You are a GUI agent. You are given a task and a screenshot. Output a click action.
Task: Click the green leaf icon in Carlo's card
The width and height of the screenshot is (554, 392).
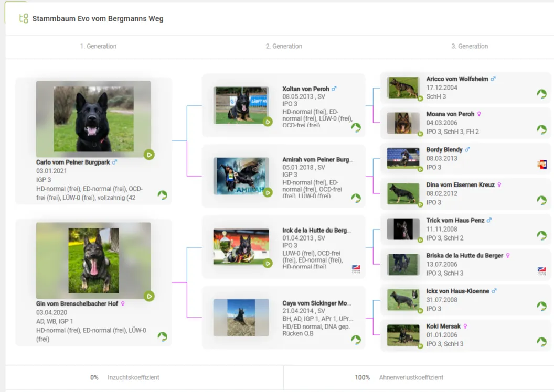click(x=163, y=195)
